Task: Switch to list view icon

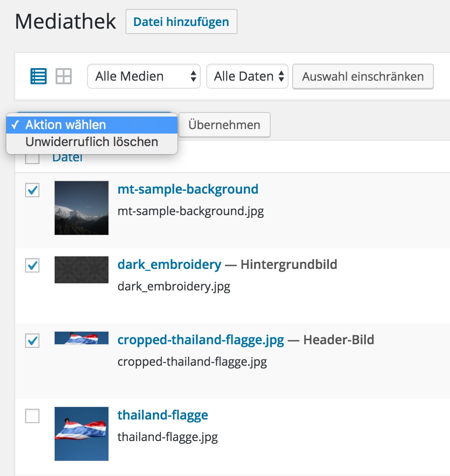Action: point(39,76)
